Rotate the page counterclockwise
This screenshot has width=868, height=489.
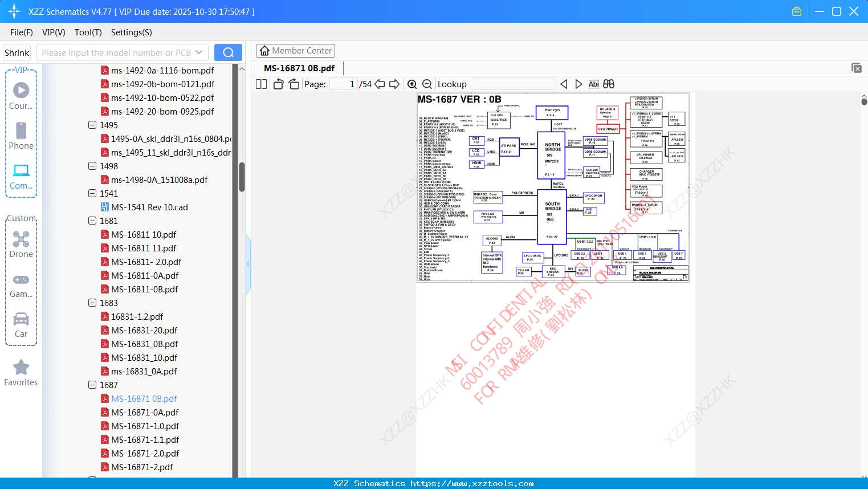[x=278, y=84]
